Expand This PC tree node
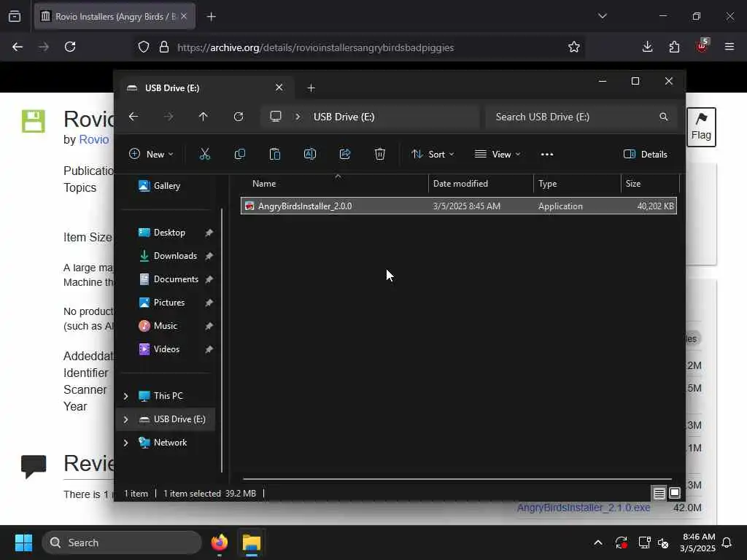747x560 pixels. [125, 396]
